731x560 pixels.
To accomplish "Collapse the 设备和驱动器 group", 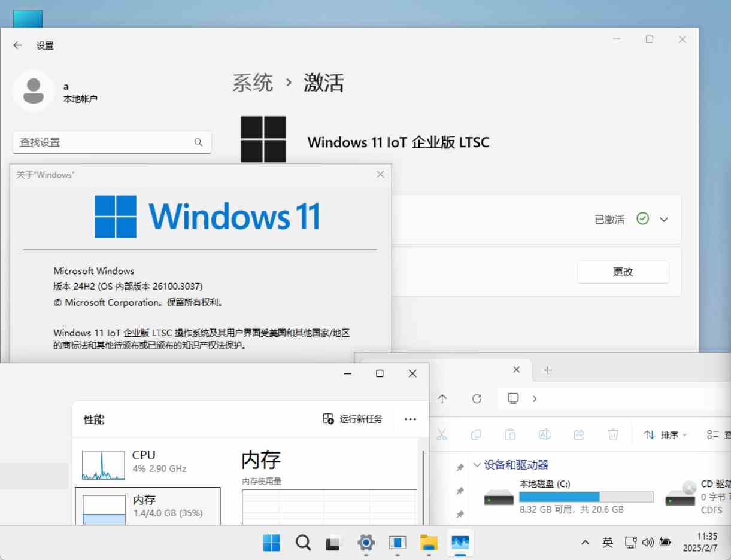I will pos(477,465).
